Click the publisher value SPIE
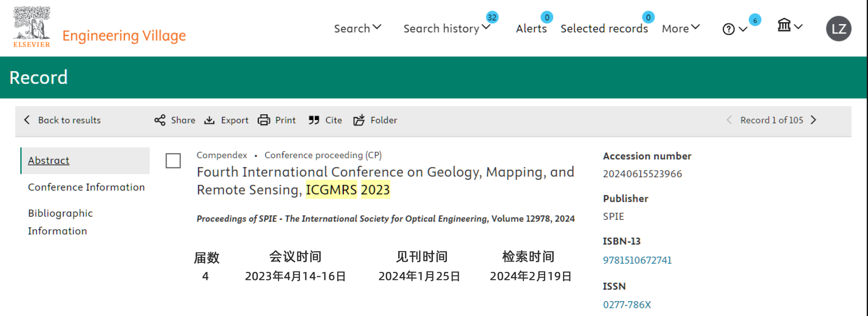The width and height of the screenshot is (868, 316). coord(613,216)
